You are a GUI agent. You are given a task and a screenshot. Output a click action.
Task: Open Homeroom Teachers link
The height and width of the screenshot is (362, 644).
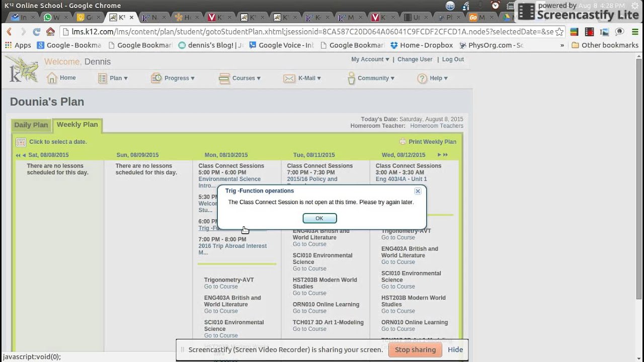tap(437, 126)
